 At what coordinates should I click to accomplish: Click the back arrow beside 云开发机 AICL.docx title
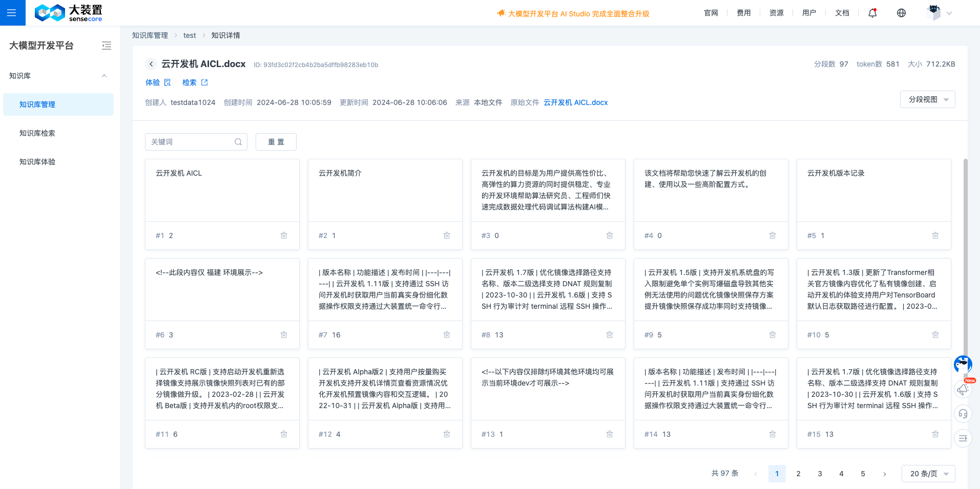[x=151, y=64]
